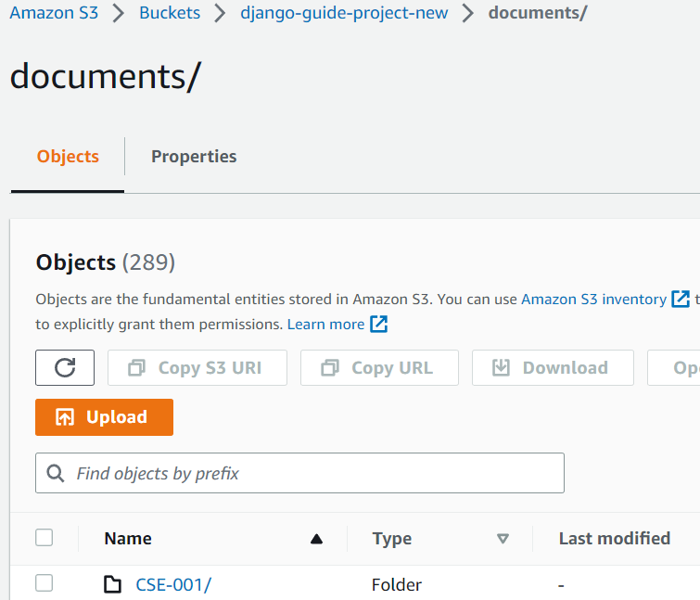Sort by Type using the descending arrow
The height and width of the screenshot is (600, 700).
503,539
